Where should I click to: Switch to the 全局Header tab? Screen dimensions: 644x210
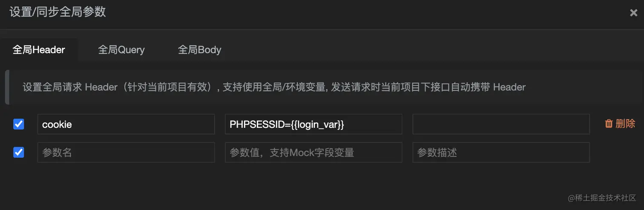(x=39, y=50)
